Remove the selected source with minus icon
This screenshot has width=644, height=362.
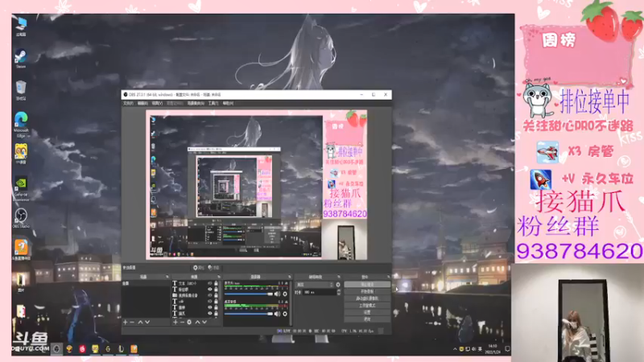(182, 323)
